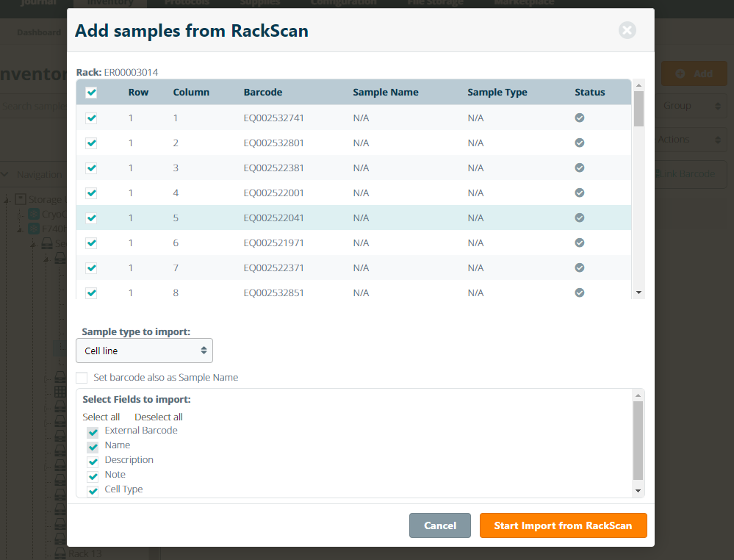Select barcode text EQ002521971

tap(273, 243)
